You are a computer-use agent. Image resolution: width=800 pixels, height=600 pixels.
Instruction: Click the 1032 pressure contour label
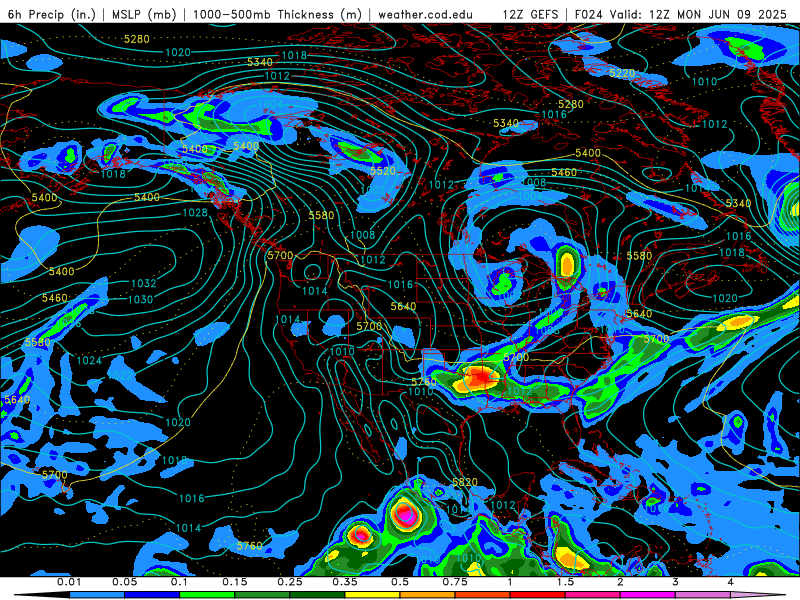pyautogui.click(x=144, y=283)
